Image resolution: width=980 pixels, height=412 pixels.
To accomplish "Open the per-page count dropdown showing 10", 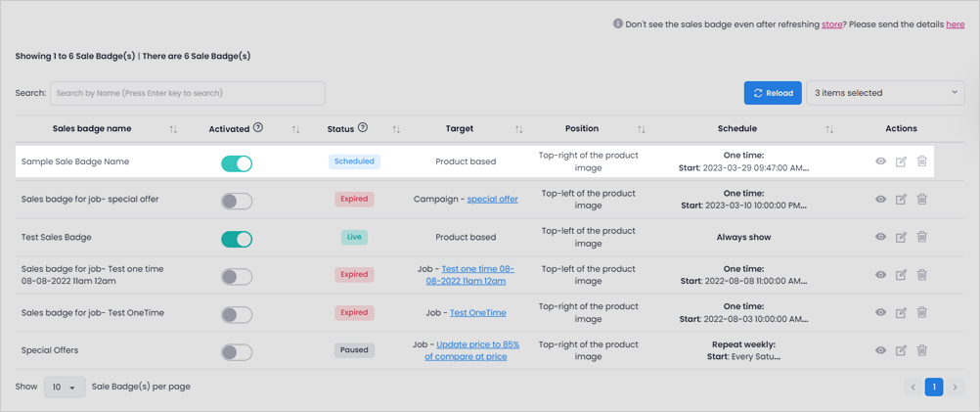I will (x=64, y=387).
